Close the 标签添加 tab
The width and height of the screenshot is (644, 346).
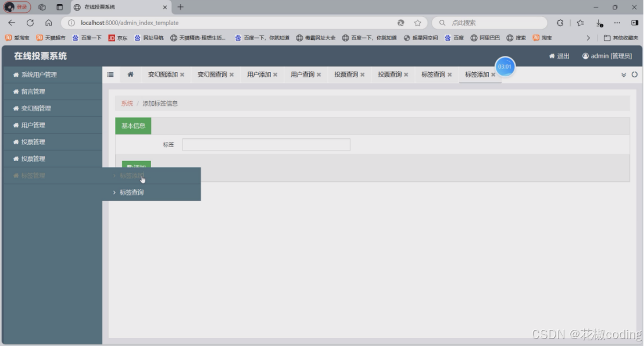[493, 75]
